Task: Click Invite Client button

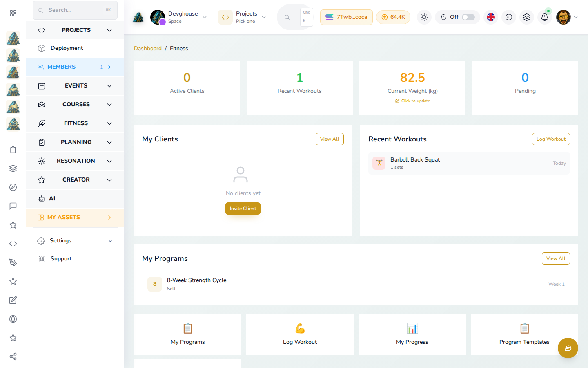Action: tap(243, 209)
